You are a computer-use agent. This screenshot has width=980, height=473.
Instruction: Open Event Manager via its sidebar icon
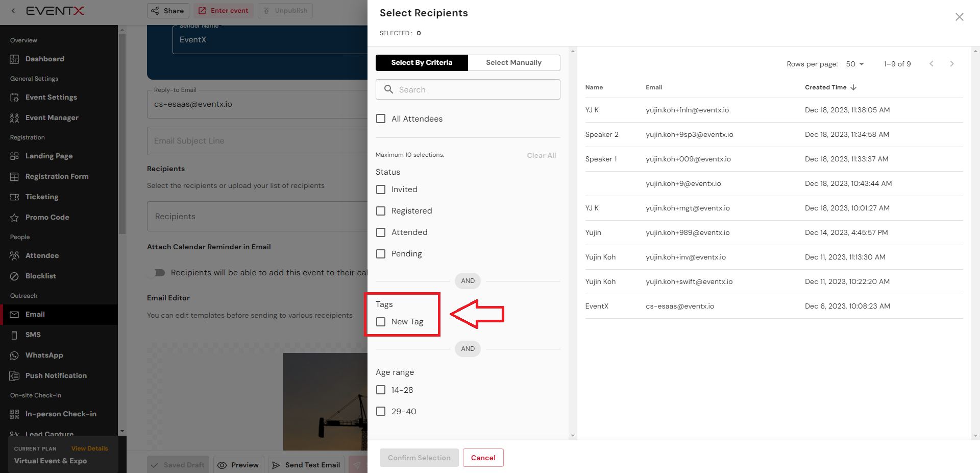14,118
